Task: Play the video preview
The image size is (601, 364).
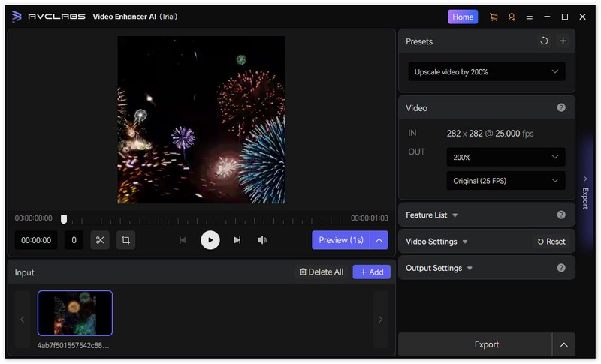Action: point(210,240)
